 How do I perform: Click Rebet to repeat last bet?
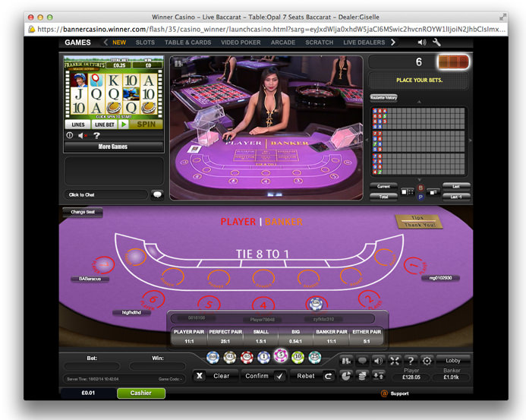pos(313,376)
